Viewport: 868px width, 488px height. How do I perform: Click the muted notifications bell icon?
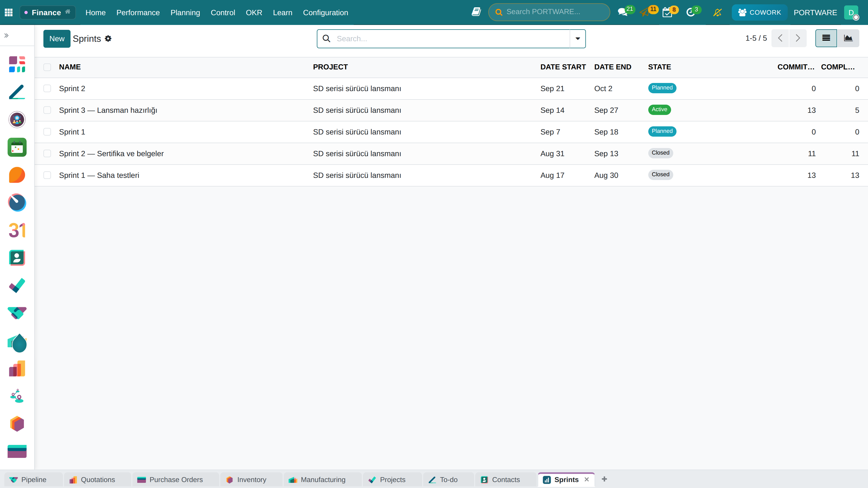(717, 12)
